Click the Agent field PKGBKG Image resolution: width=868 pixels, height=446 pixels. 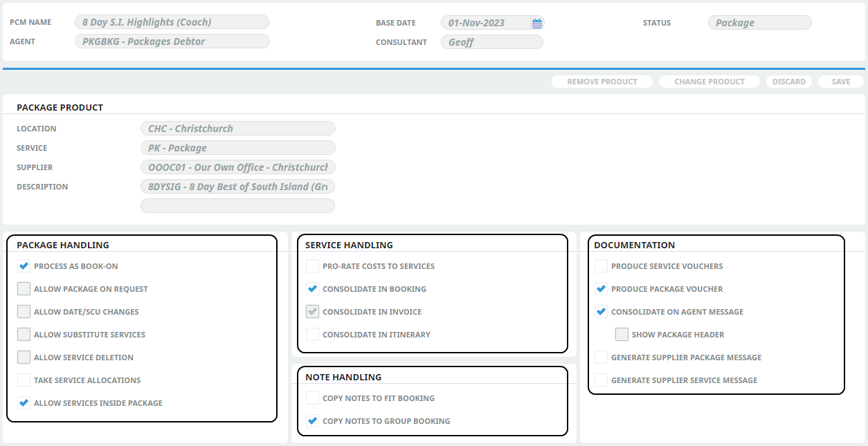click(172, 41)
